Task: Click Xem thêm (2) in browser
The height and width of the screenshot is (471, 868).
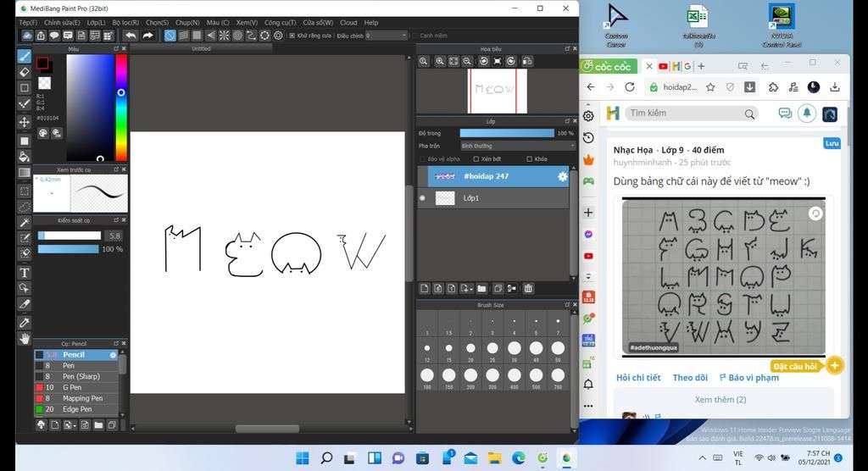Action: (x=721, y=399)
